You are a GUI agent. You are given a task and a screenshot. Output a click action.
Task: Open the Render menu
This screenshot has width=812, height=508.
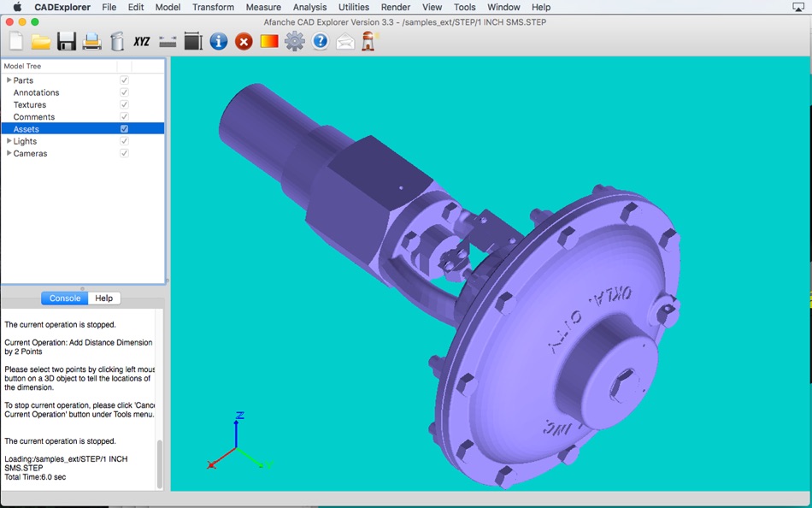[x=396, y=7]
